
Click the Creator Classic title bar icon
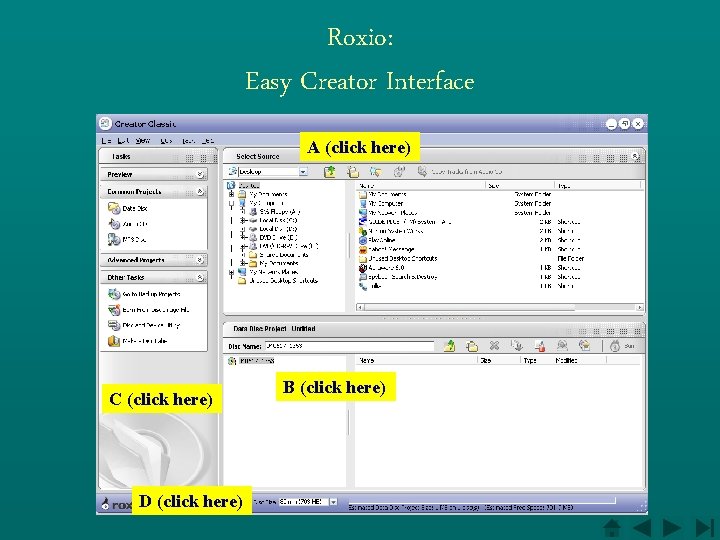pos(105,124)
